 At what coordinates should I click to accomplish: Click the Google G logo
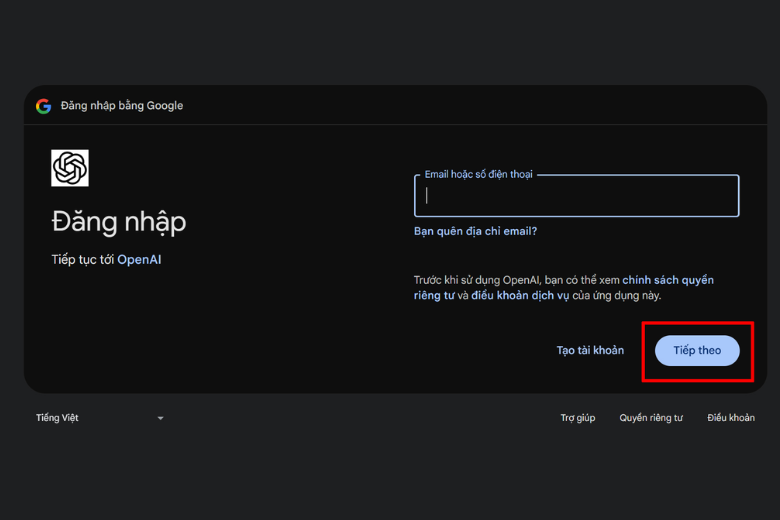[43, 106]
